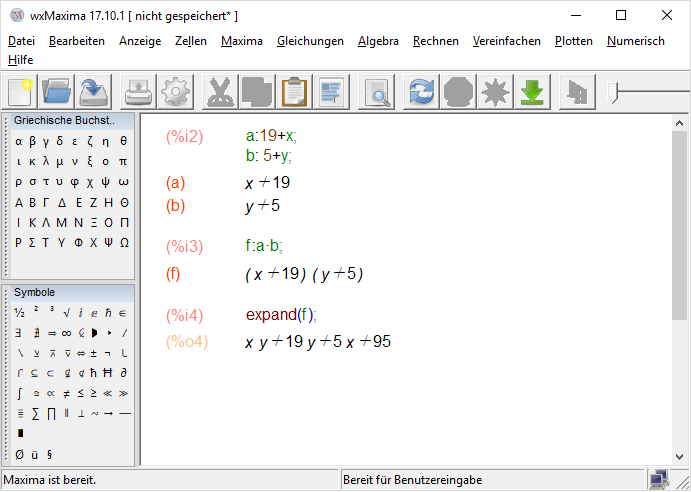Open the Datei menu
691x492 pixels.
[x=21, y=41]
